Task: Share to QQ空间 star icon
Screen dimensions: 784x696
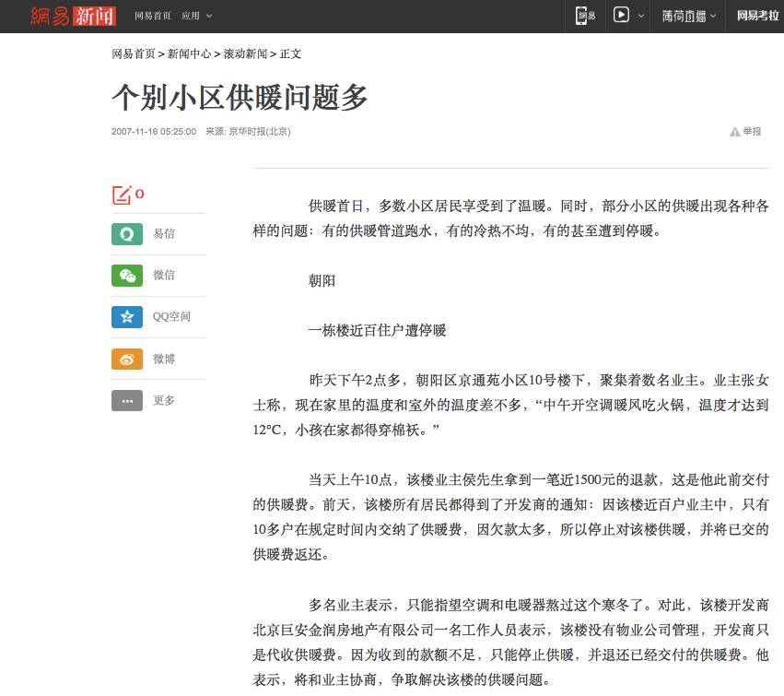Action: pos(127,317)
